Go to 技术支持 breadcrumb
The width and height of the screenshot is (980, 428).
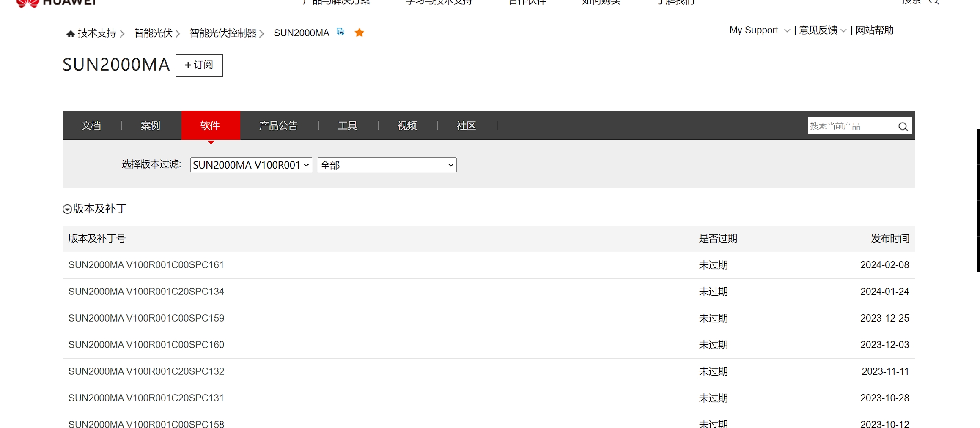click(x=97, y=33)
